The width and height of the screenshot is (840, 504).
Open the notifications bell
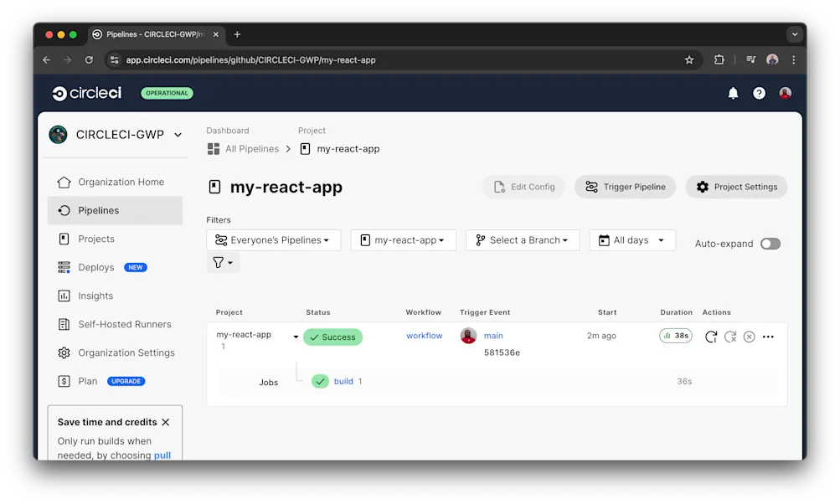tap(733, 93)
